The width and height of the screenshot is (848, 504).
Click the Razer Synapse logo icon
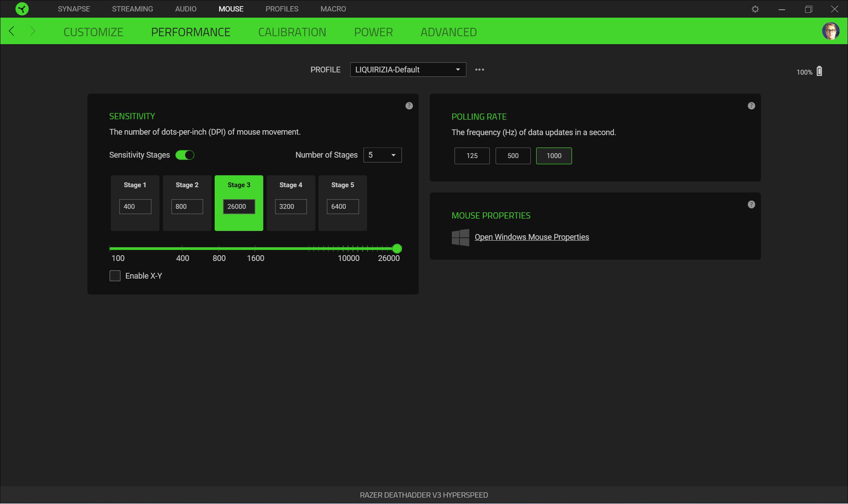pyautogui.click(x=22, y=9)
